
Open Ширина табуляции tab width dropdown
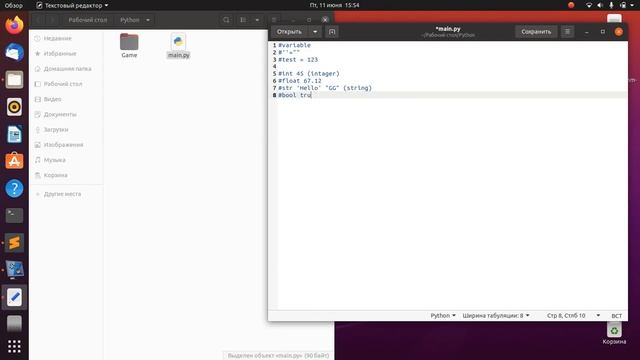click(496, 316)
